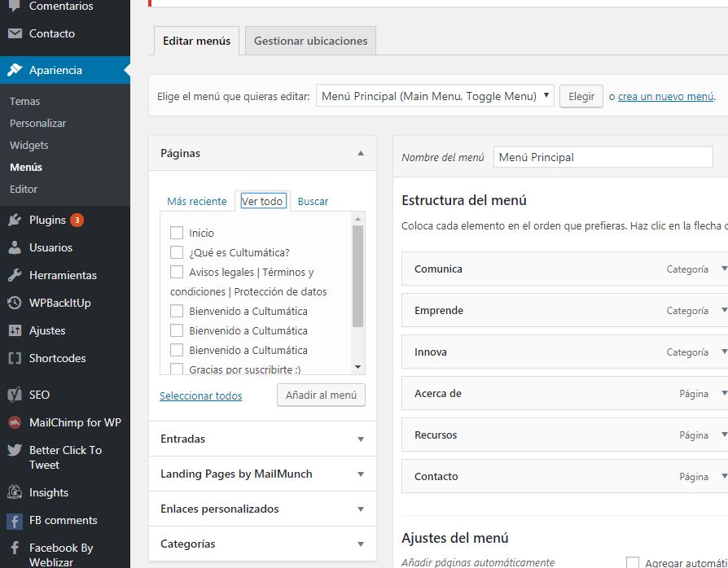Click the WPBackItUp clock icon
The height and width of the screenshot is (568, 728).
15,303
